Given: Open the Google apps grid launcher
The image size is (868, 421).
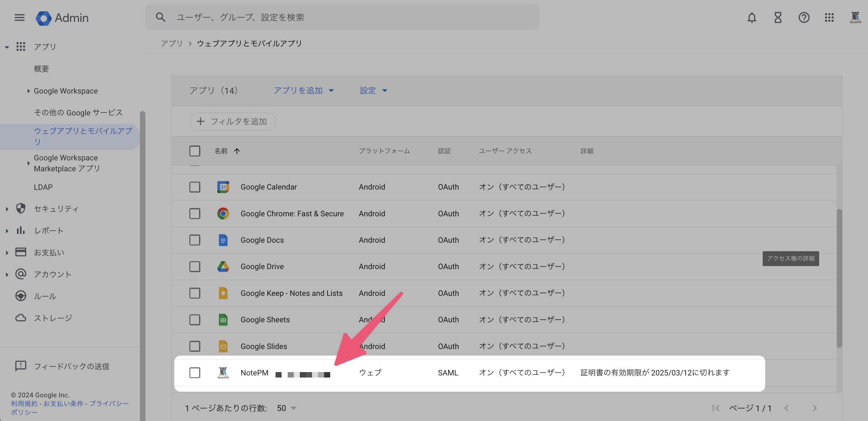Looking at the screenshot, I should pos(829,18).
